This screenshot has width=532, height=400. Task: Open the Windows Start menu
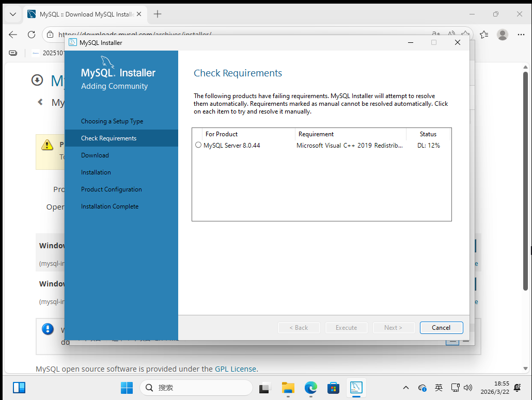coord(127,388)
